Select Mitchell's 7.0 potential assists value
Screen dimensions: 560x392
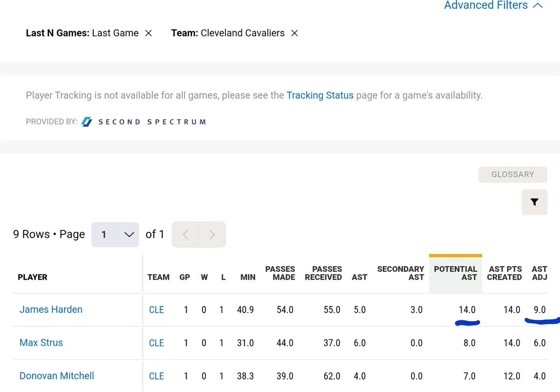tap(469, 376)
